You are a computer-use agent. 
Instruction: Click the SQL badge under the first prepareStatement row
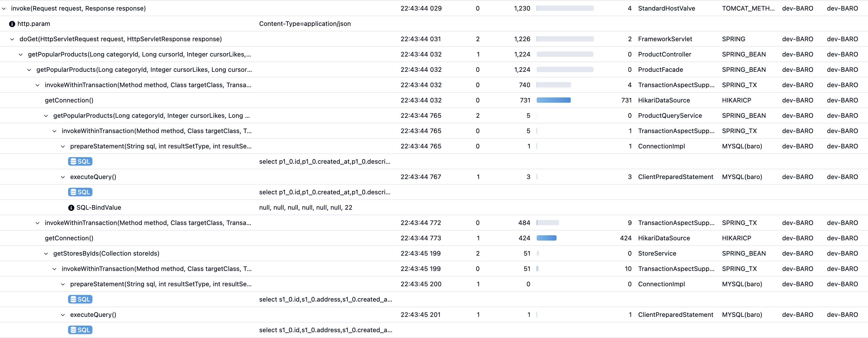pos(80,161)
